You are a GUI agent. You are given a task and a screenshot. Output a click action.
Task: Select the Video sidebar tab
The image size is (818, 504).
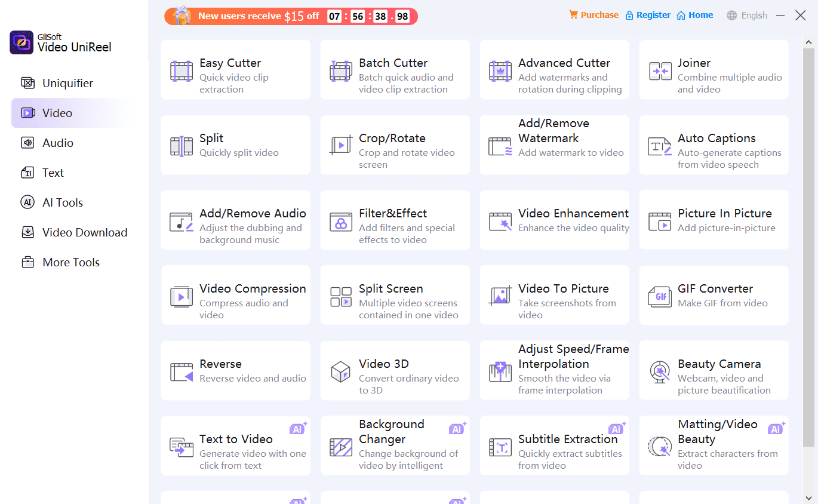click(70, 113)
